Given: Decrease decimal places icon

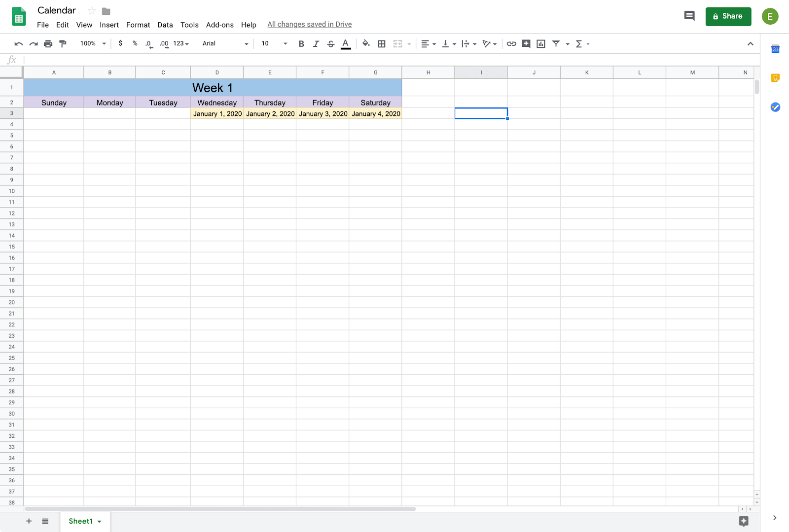Looking at the screenshot, I should click(x=148, y=44).
